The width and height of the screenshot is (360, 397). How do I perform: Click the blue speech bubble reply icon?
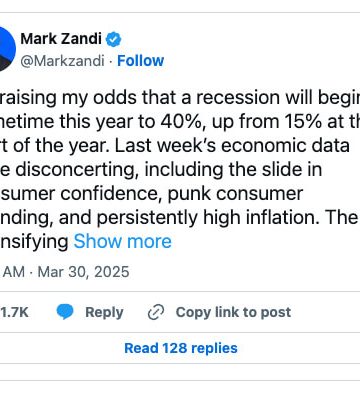(65, 312)
